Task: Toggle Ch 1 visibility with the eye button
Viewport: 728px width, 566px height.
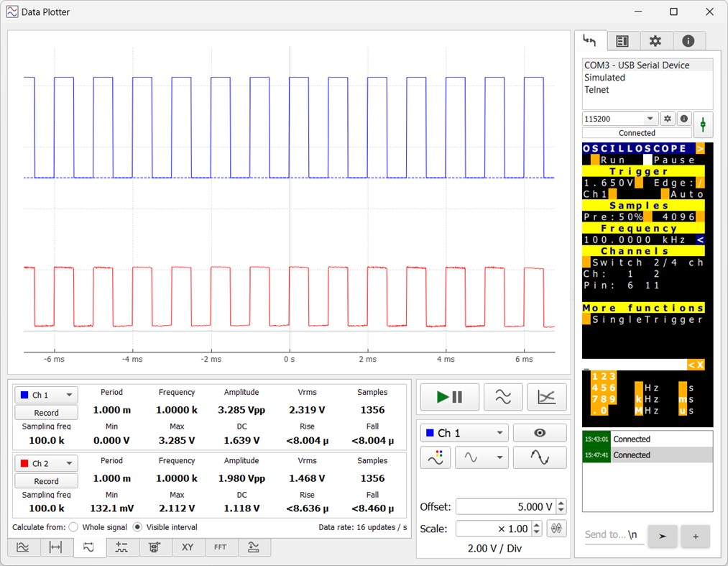Action: tap(539, 433)
